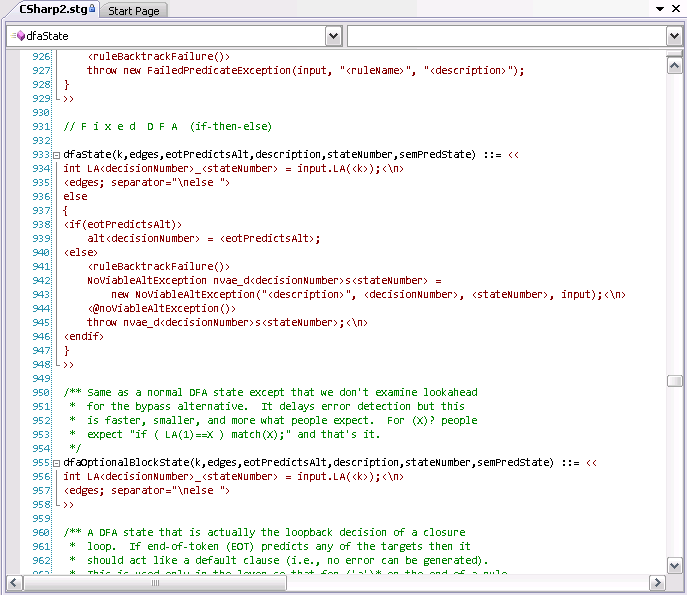Click "<ruleBacktrackFailure()>" on line 941

tap(158, 266)
